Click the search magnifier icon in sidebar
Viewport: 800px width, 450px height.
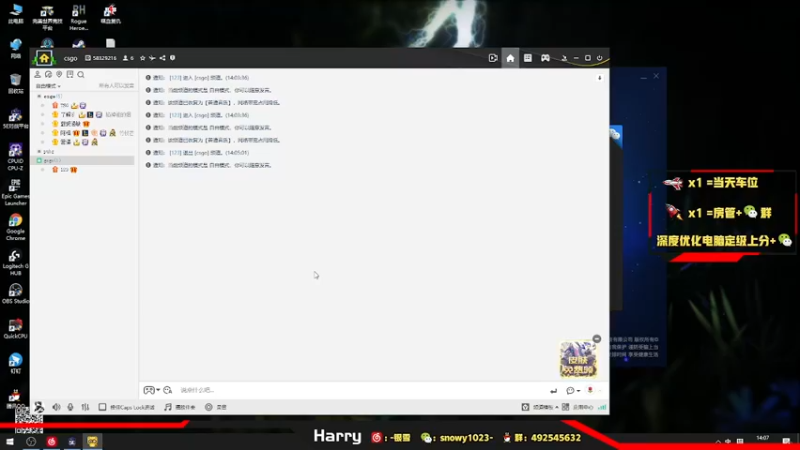81,74
